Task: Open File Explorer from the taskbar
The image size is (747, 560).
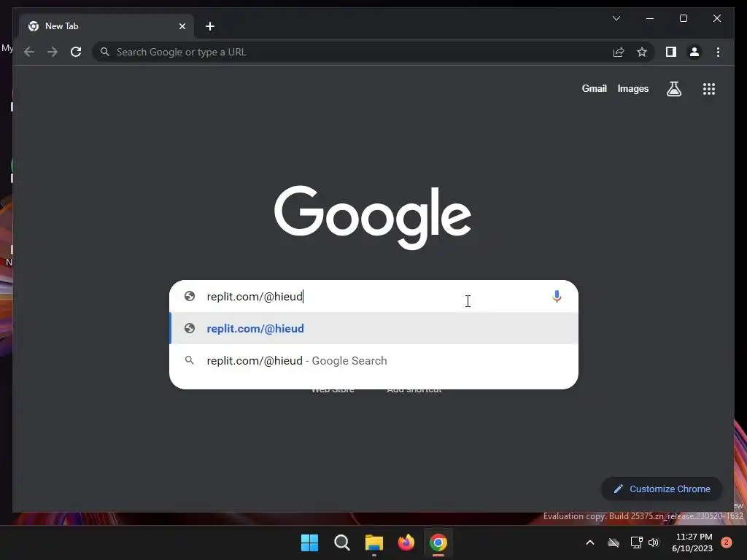Action: (x=374, y=542)
